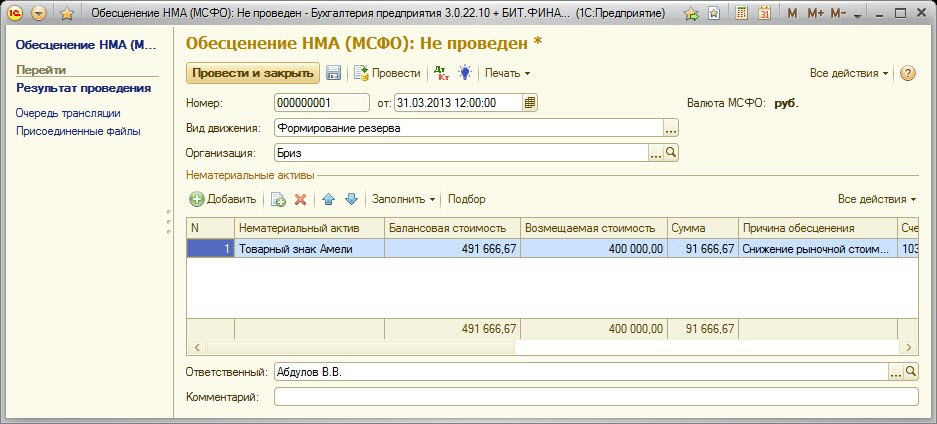Click the magnifier icon next to Организация field
This screenshot has width=937, height=424.
[672, 153]
